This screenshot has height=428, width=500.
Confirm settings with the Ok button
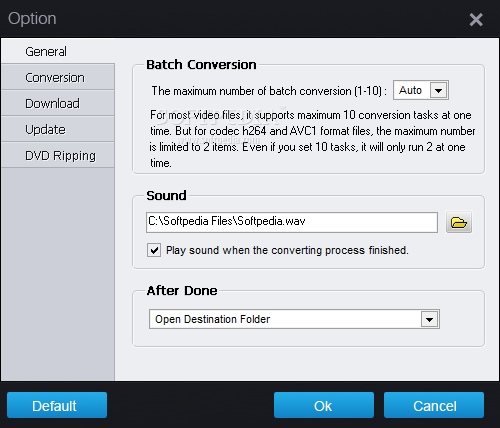[324, 405]
